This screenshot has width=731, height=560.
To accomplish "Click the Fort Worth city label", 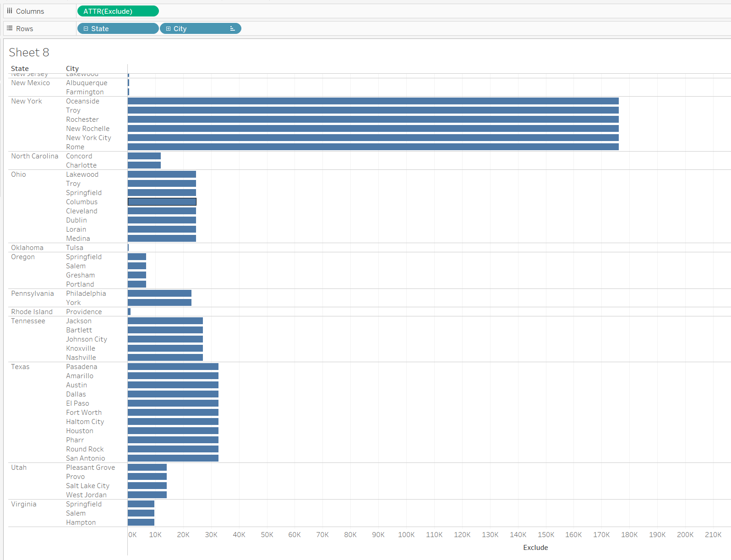I will [x=84, y=413].
